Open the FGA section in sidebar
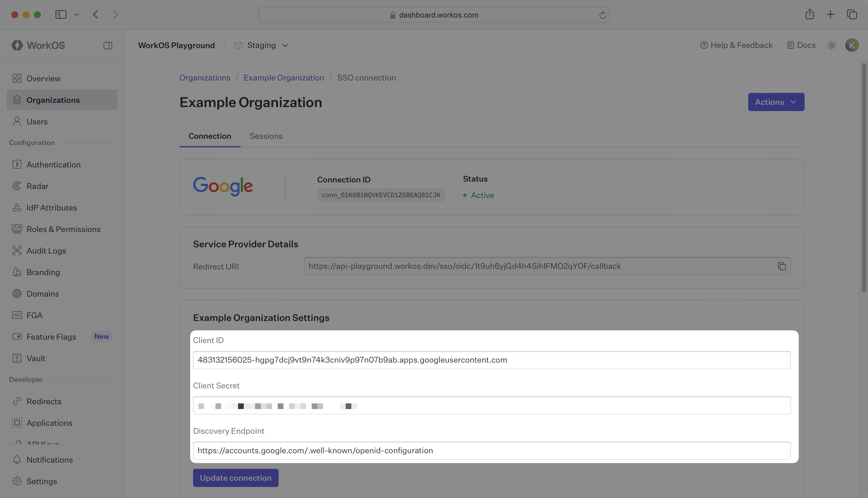Image resolution: width=868 pixels, height=498 pixels. (x=35, y=315)
